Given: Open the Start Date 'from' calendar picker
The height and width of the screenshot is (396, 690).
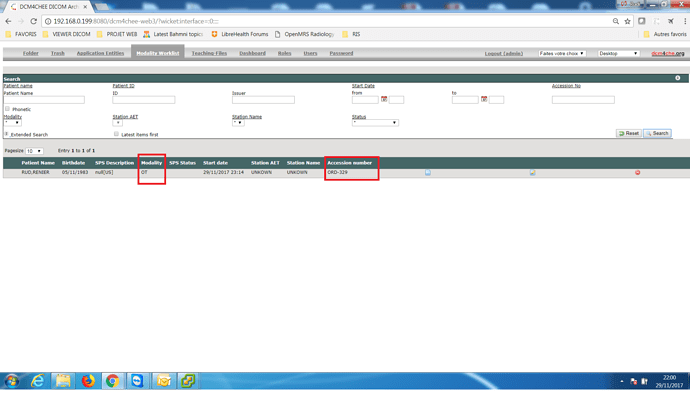Looking at the screenshot, I should tap(384, 99).
